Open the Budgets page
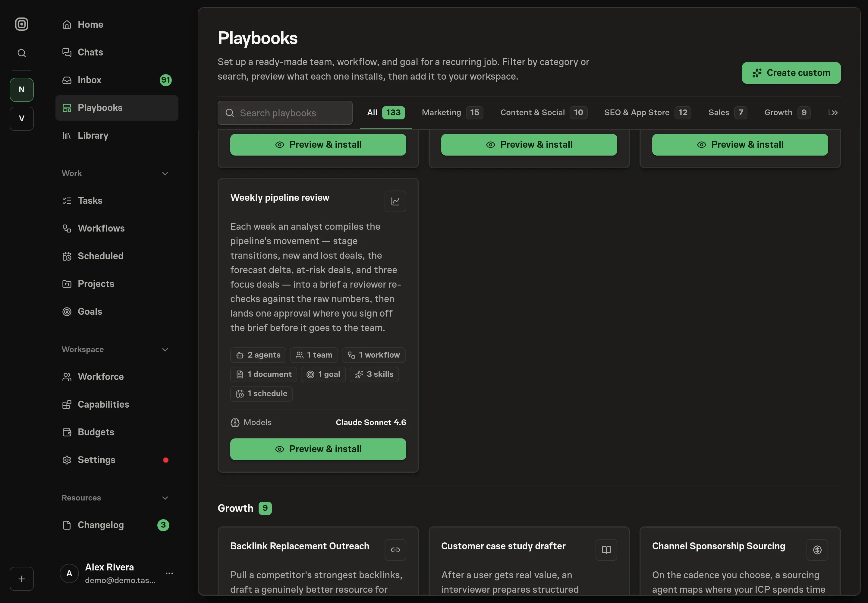Image resolution: width=868 pixels, height=603 pixels. [x=117, y=432]
